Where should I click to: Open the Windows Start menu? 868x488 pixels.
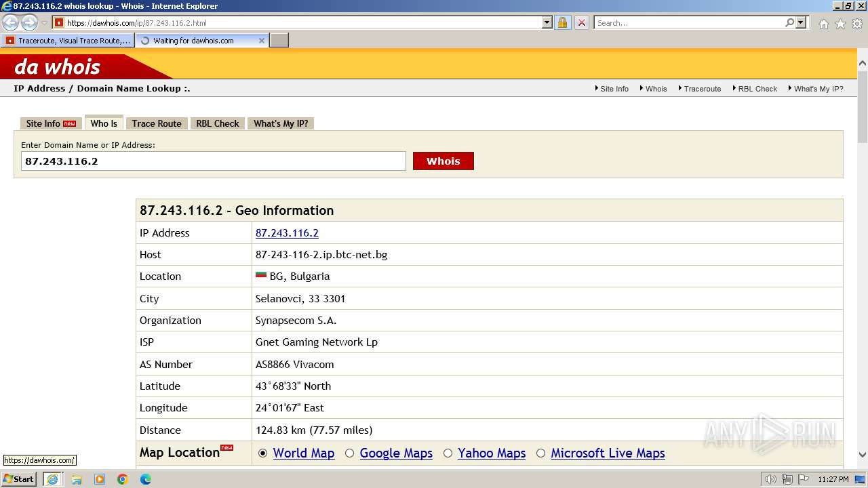coord(19,479)
